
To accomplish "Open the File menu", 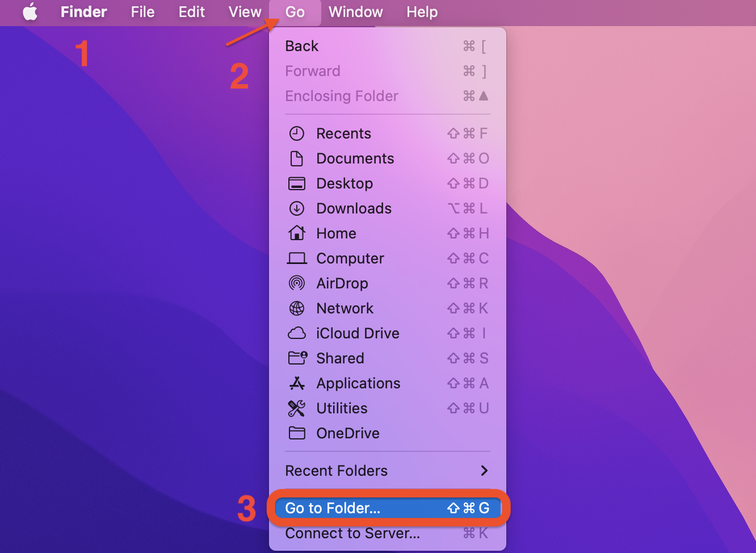I will [142, 12].
